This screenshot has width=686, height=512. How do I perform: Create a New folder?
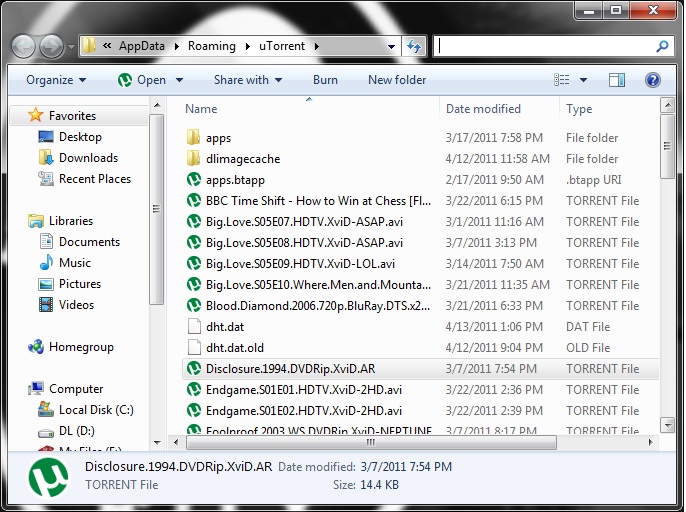(x=397, y=80)
